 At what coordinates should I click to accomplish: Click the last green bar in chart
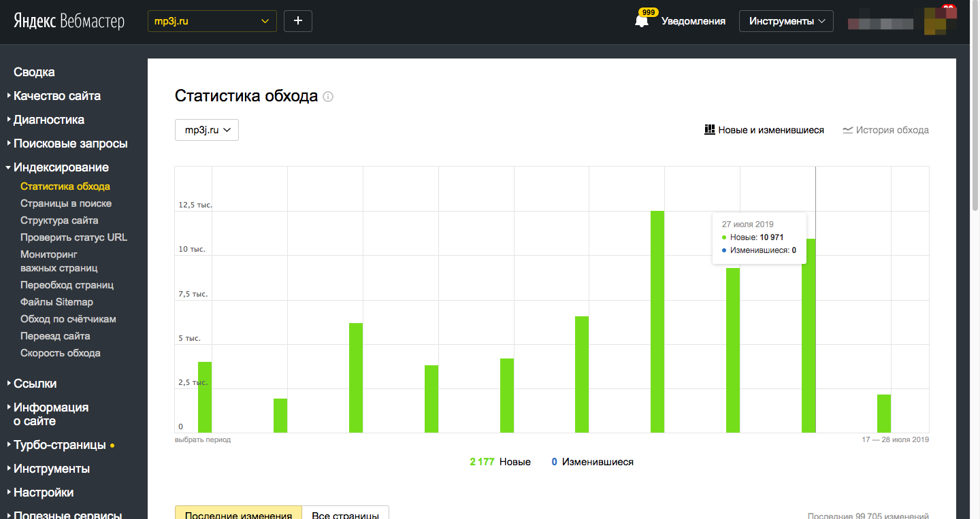coord(884,414)
